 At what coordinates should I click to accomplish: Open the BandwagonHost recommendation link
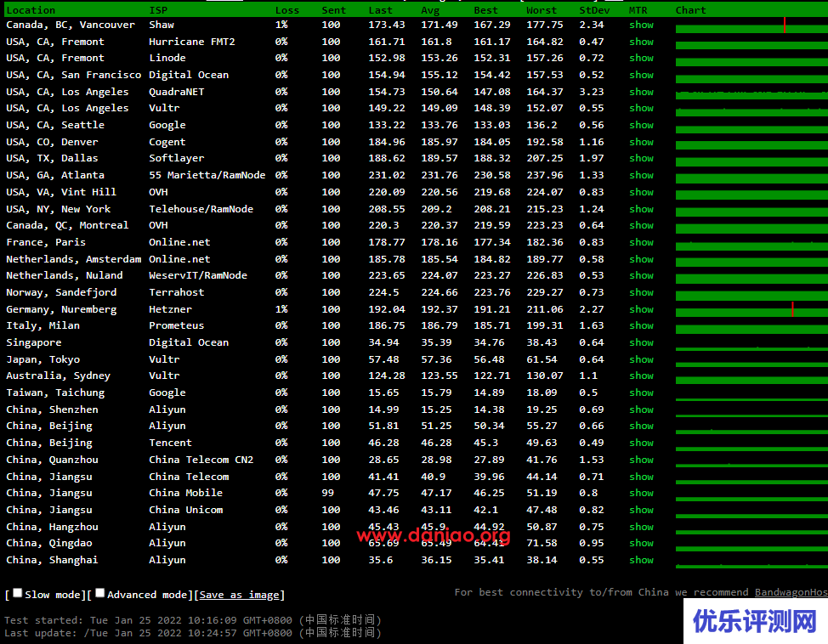[x=791, y=592]
